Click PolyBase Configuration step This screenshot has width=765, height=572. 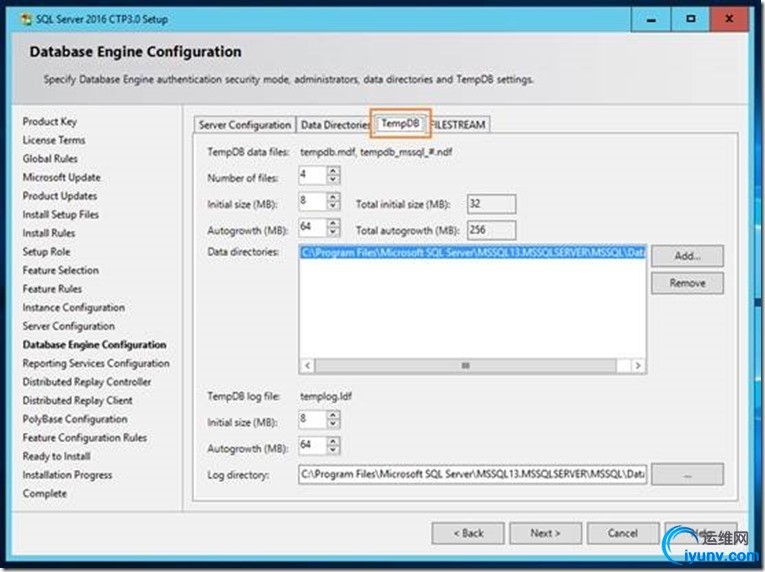pyautogui.click(x=75, y=419)
